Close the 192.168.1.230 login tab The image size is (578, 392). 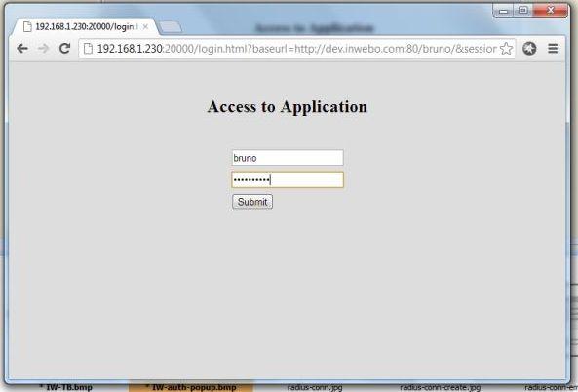point(145,27)
